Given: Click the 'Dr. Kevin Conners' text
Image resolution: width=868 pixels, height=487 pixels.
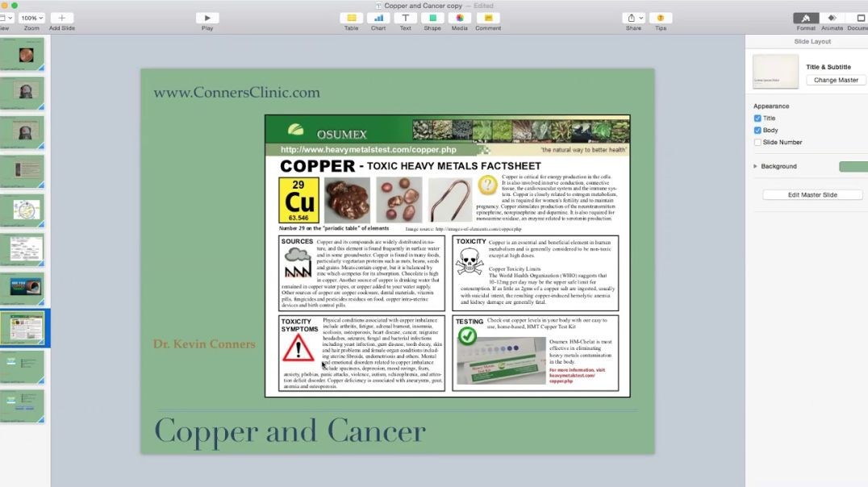Looking at the screenshot, I should click(204, 344).
